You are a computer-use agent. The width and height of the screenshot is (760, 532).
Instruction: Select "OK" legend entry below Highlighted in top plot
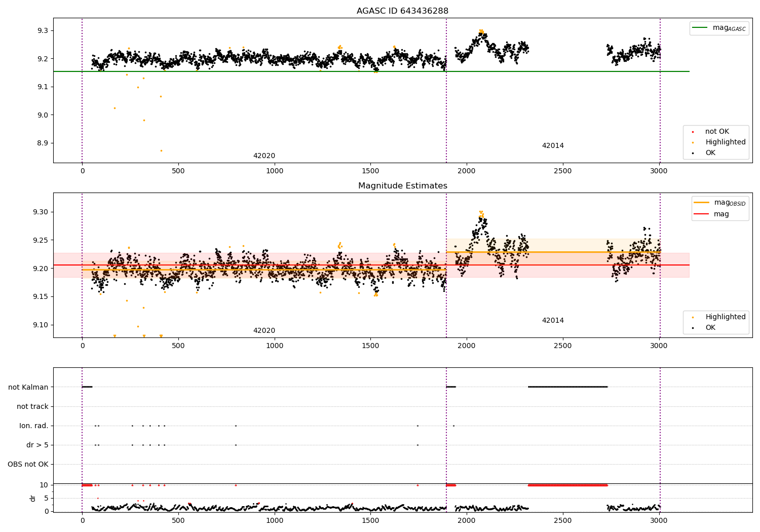tap(710, 153)
